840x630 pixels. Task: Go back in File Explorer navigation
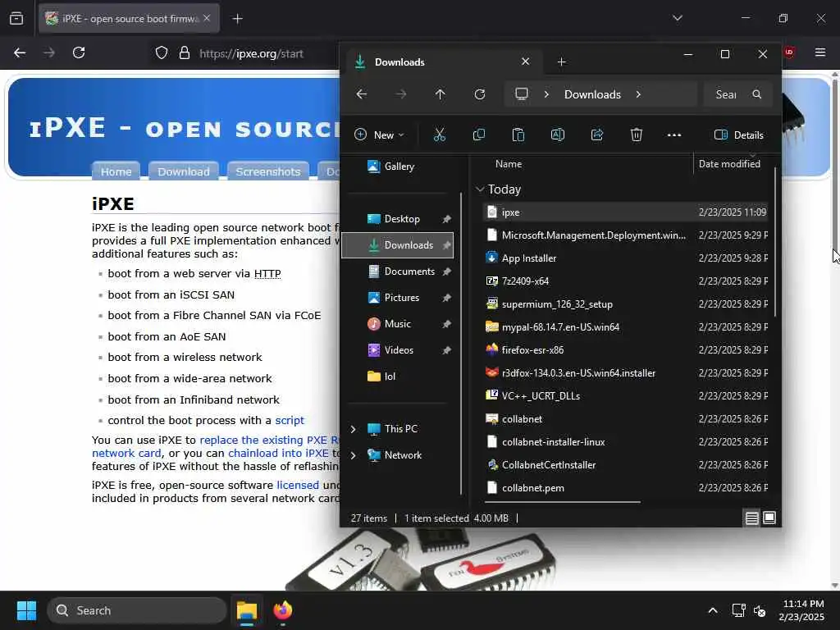click(x=362, y=94)
